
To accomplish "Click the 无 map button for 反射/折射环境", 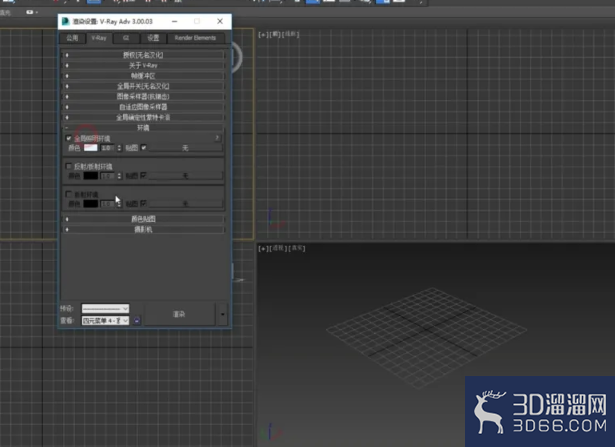I will pos(185,176).
